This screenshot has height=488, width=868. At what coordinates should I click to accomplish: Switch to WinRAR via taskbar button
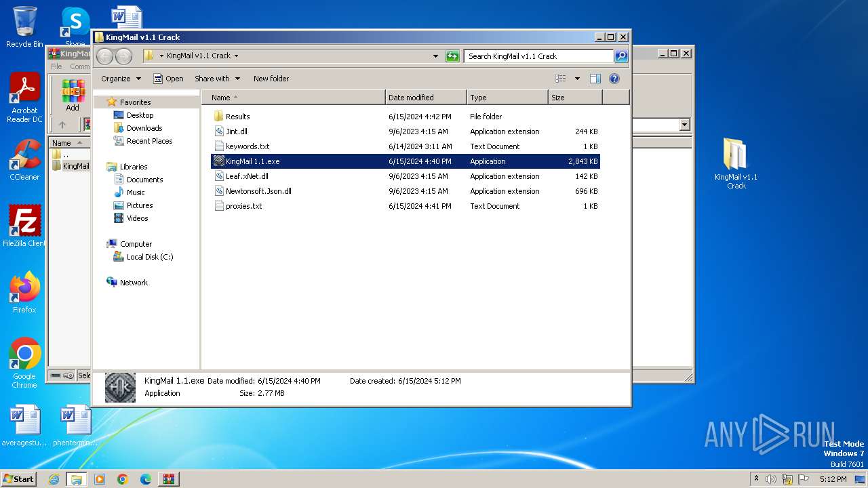click(168, 479)
